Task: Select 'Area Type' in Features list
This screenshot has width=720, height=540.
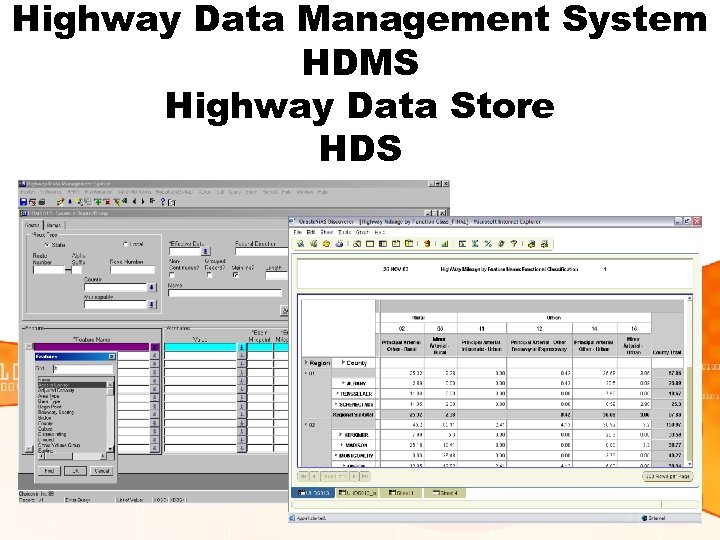Action: coord(49,396)
